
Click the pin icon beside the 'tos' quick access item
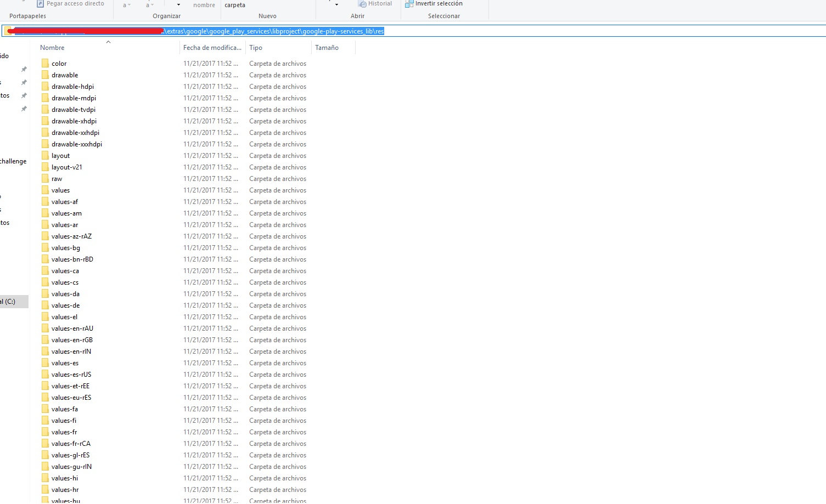click(24, 95)
